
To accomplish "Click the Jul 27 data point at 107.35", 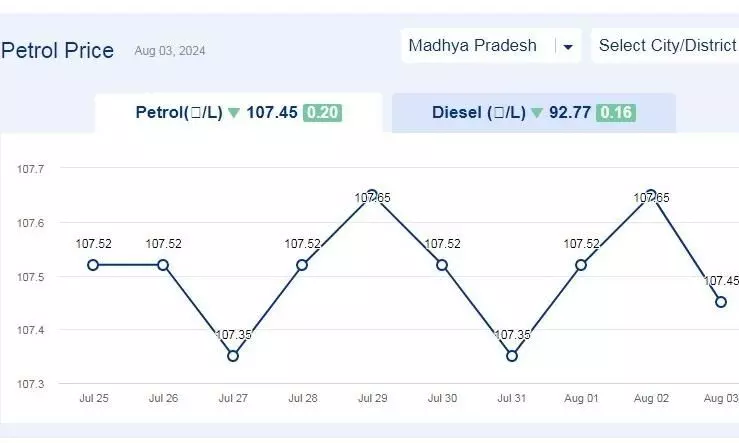I will click(x=233, y=356).
